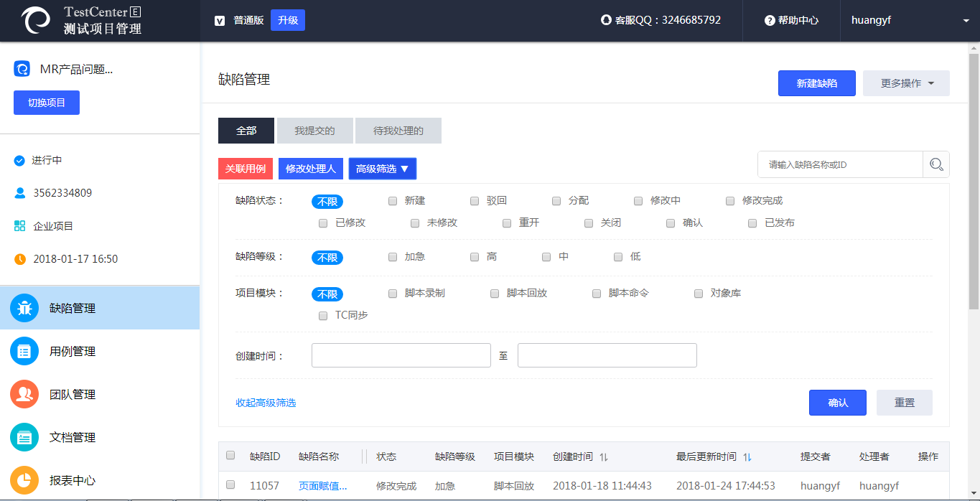Click the 新建缺陷 button

[816, 83]
